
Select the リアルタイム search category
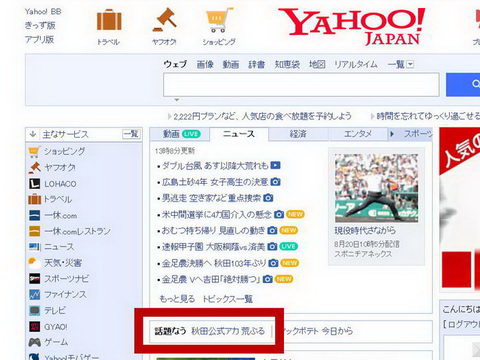[x=356, y=64]
